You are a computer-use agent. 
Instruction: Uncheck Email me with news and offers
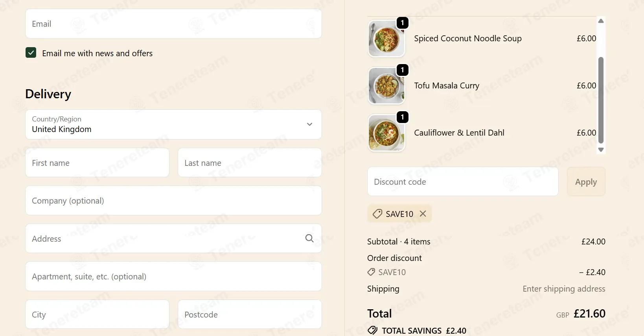[31, 53]
